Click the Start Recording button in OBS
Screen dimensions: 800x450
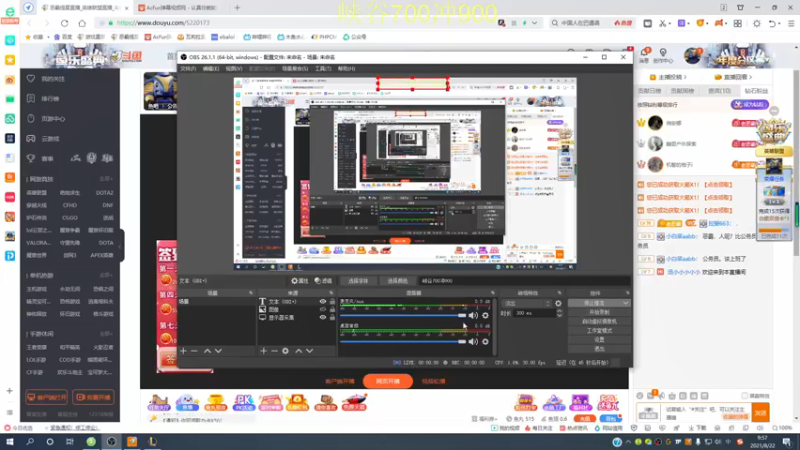coord(599,312)
